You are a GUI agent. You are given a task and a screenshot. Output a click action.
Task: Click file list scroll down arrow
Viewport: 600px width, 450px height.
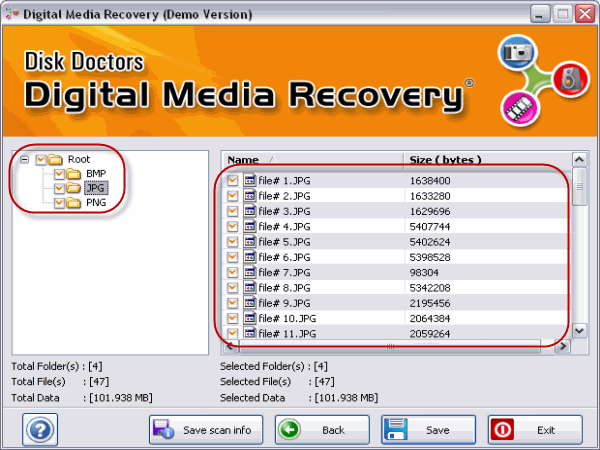pyautogui.click(x=579, y=331)
